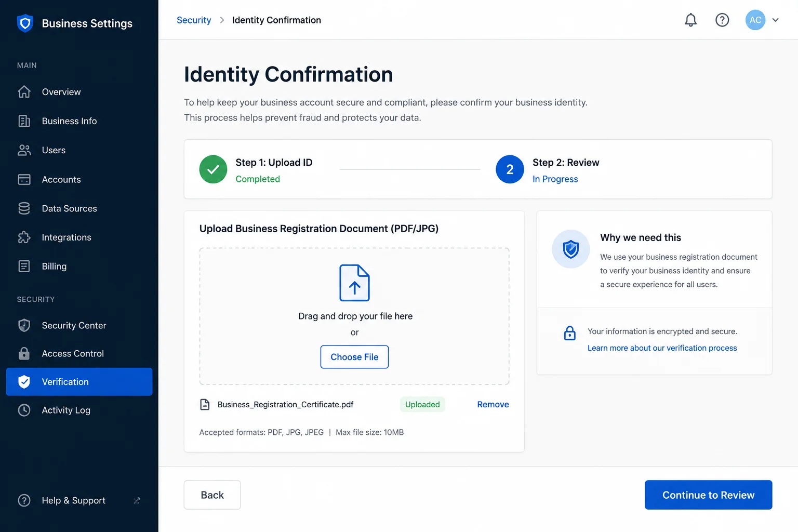The height and width of the screenshot is (532, 798).
Task: Click the upload file arrow icon
Action: [354, 283]
